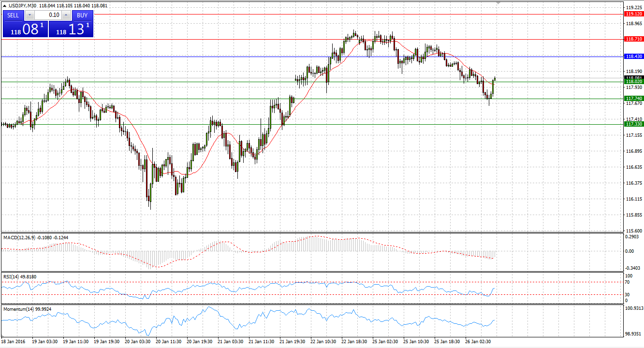Click the BUY button
Image resolution: width=644 pixels, height=348 pixels.
82,15
